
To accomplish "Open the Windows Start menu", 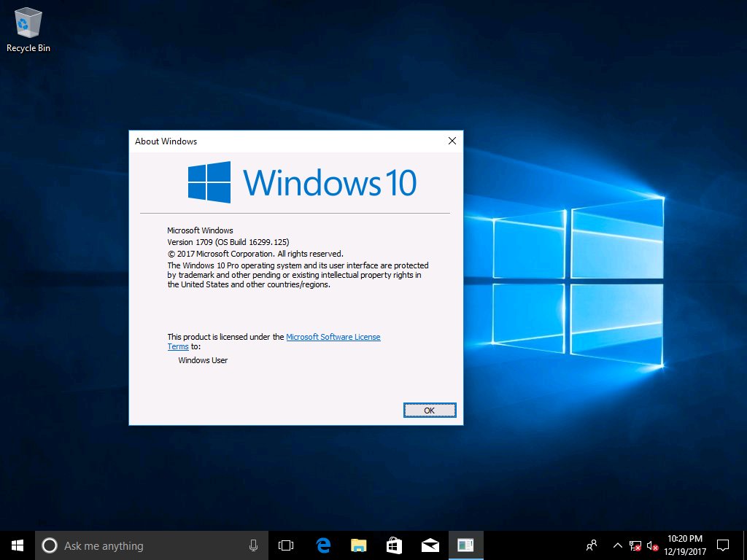I will coord(18,545).
